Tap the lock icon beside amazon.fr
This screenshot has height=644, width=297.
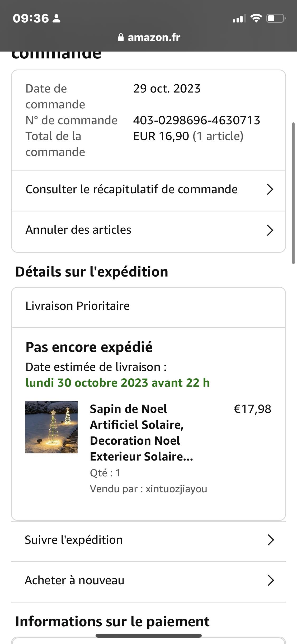point(121,38)
